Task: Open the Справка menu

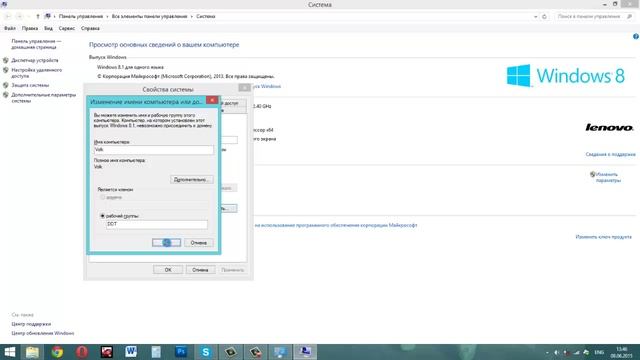Action: coord(90,28)
